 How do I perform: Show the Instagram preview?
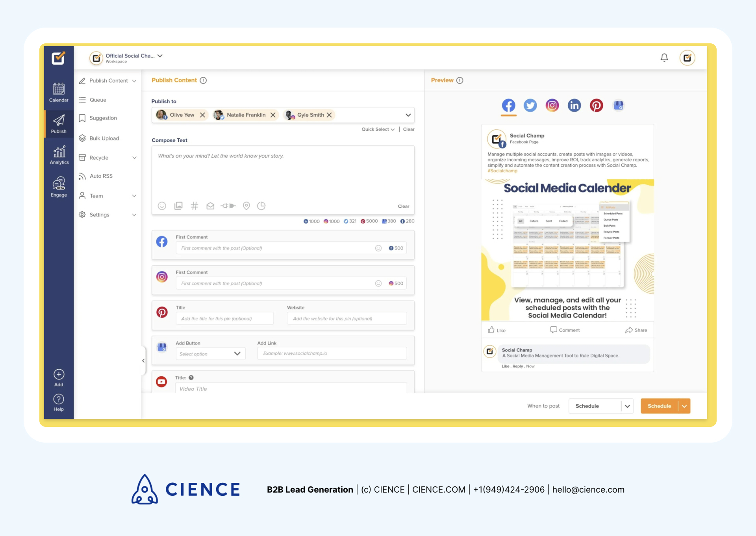click(552, 106)
